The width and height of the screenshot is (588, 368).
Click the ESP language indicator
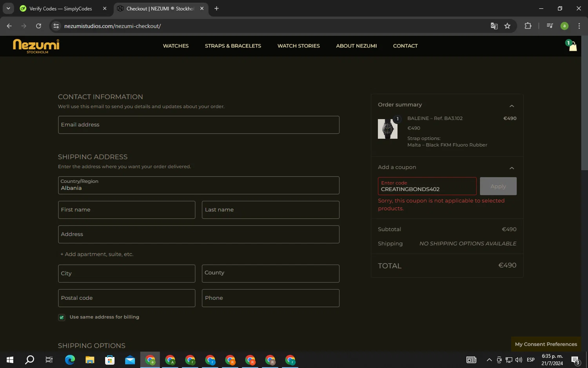pos(531,360)
